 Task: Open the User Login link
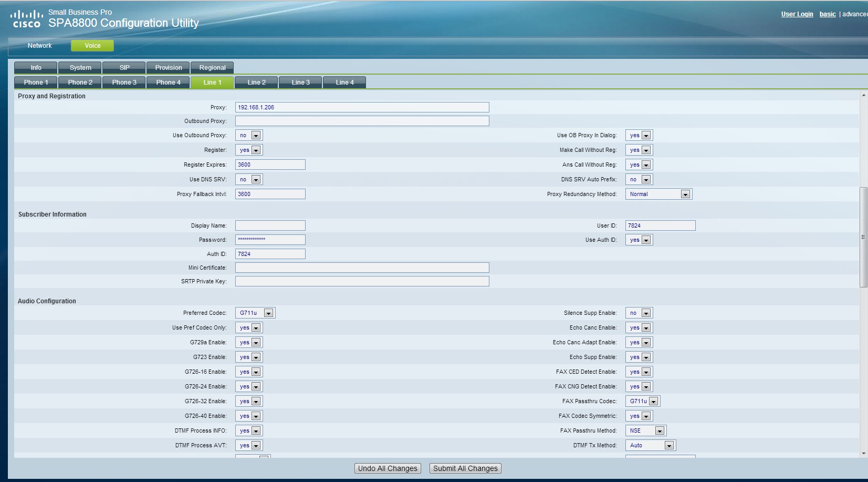click(x=797, y=14)
